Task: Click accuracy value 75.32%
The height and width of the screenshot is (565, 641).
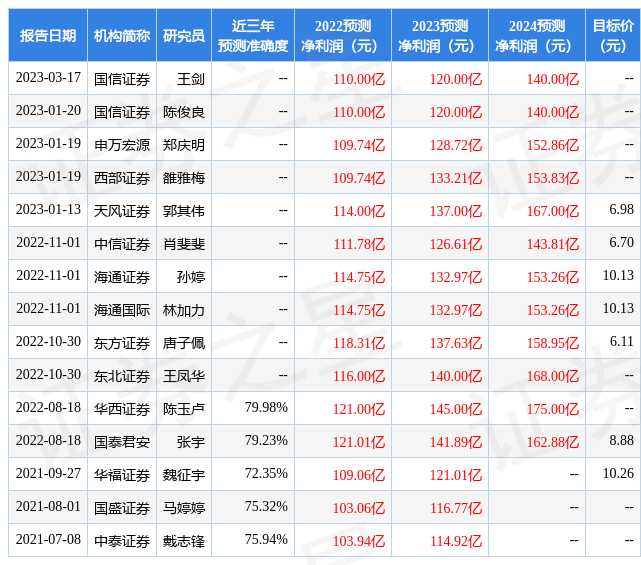Action: [266, 507]
